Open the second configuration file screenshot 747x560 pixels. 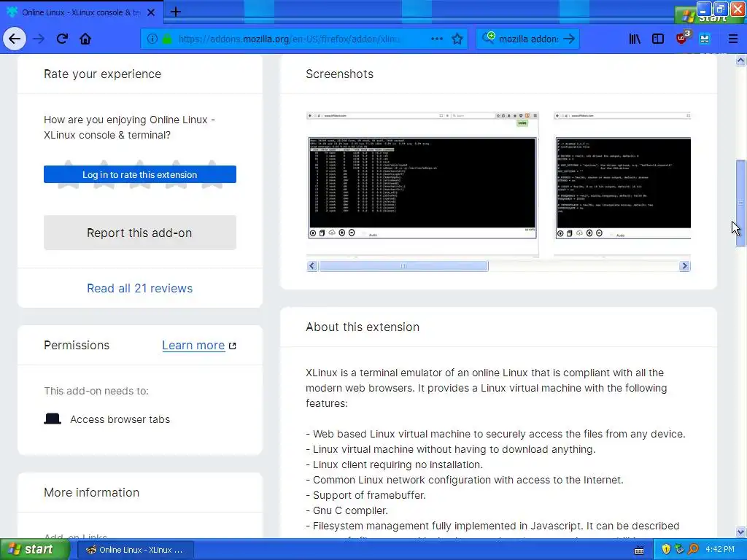(x=623, y=183)
